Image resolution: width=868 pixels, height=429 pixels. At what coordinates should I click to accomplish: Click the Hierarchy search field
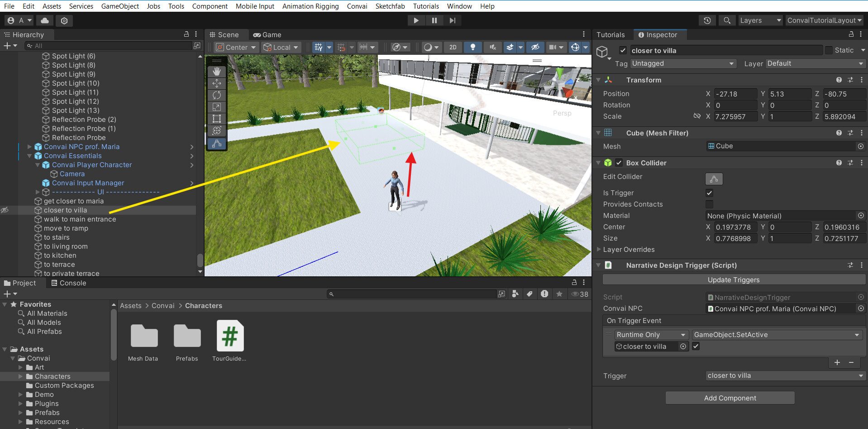click(109, 46)
